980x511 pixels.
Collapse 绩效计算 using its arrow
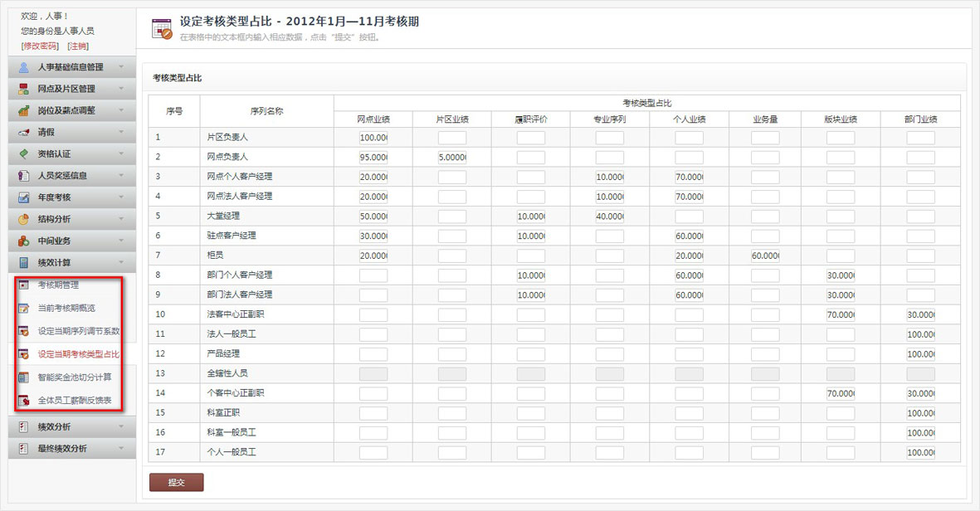121,262
